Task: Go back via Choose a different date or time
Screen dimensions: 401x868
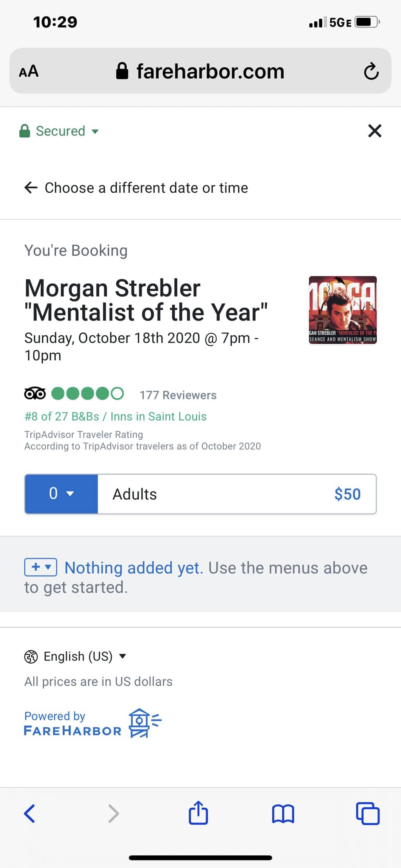Action: 136,188
